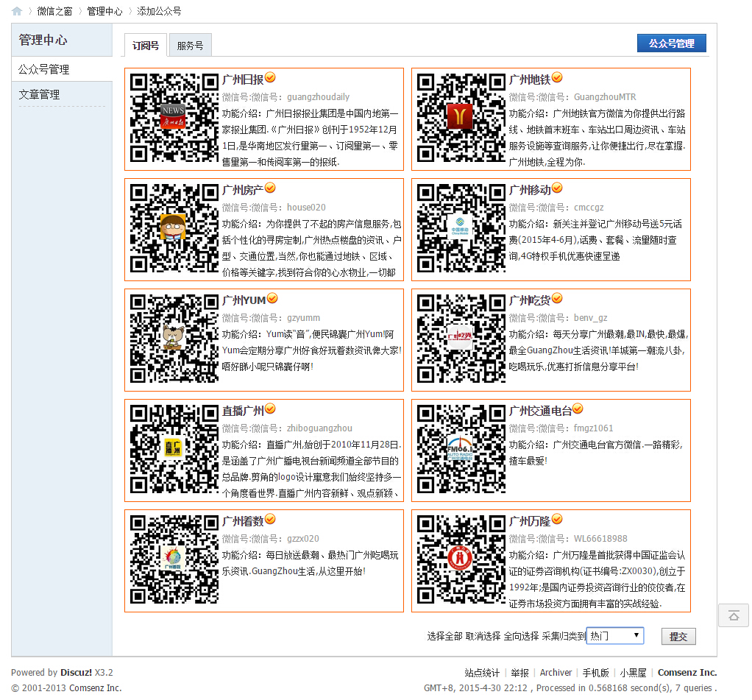Image resolution: width=752 pixels, height=700 pixels.
Task: Click the 提交 submit button
Action: [x=678, y=636]
